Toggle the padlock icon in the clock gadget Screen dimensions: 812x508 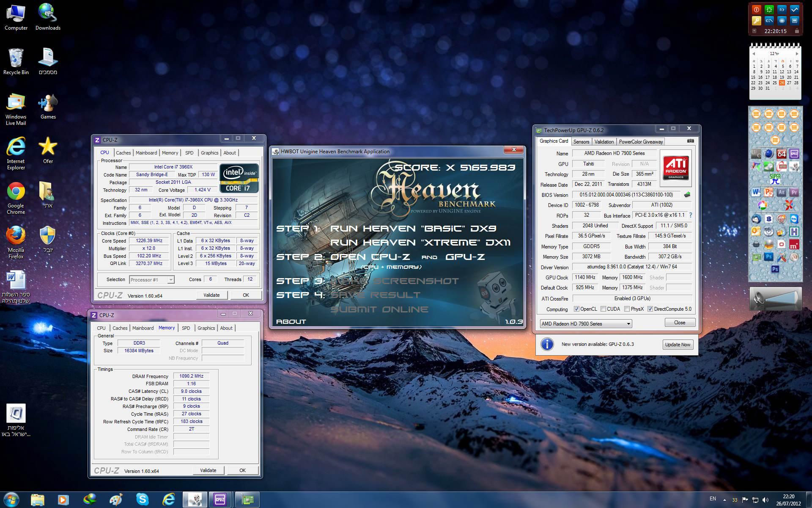(x=797, y=31)
